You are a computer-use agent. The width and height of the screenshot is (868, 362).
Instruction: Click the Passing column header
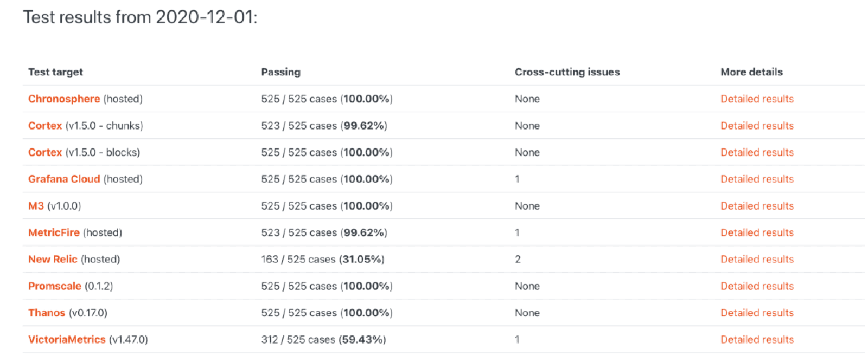pos(280,72)
